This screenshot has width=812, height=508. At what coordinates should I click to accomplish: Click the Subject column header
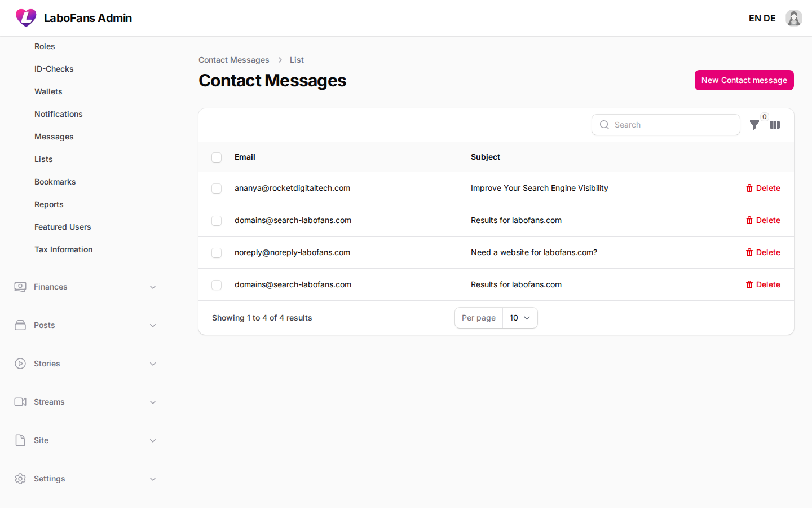(x=486, y=157)
